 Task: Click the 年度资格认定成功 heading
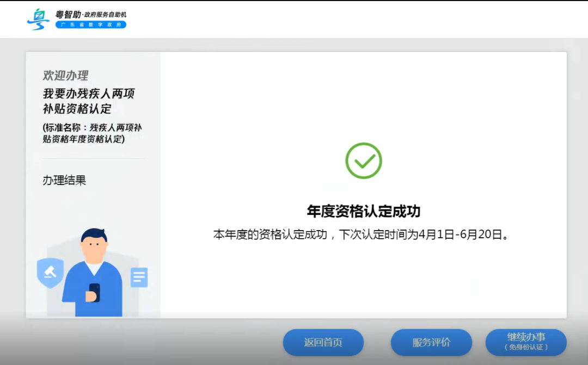(x=364, y=209)
